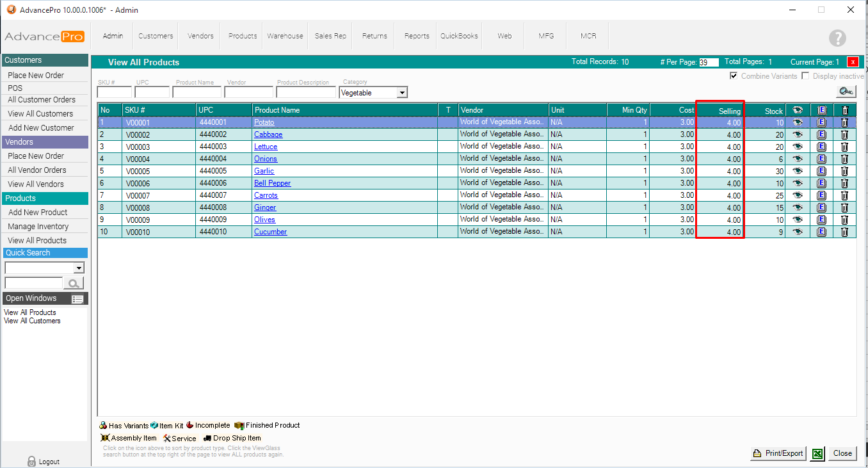Enable the Display inactive checkbox
This screenshot has height=468, width=868.
pos(805,76)
